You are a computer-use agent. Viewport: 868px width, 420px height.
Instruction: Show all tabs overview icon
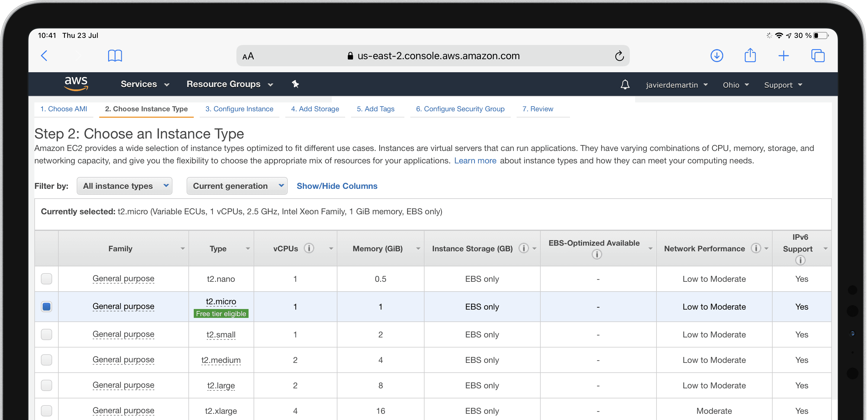point(818,56)
